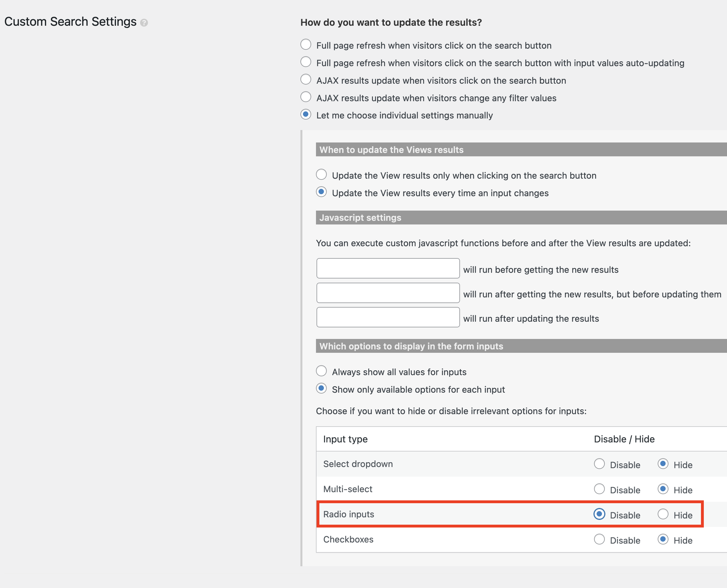Select Show only available options for each input
The image size is (727, 588).
pos(321,388)
